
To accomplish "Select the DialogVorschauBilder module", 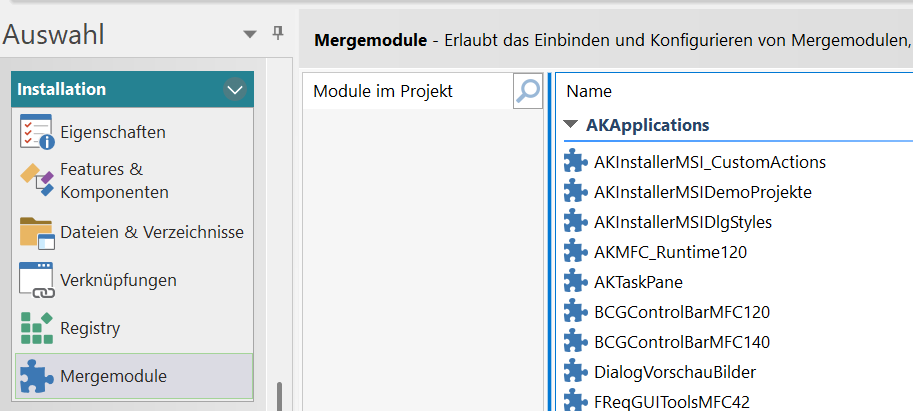I will pyautogui.click(x=674, y=372).
